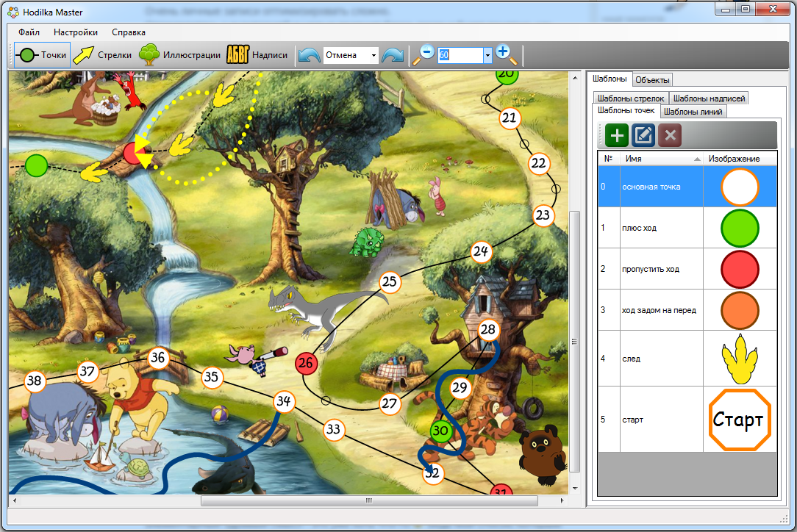Select the Точки (points) tool
This screenshot has height=532, width=797.
tap(42, 55)
